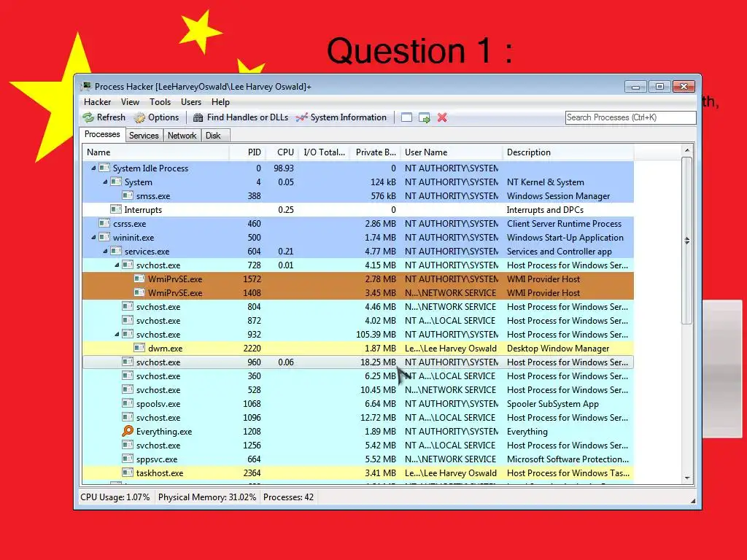Click the 105.39 MB private bytes cell
The image size is (747, 560).
[x=376, y=334]
